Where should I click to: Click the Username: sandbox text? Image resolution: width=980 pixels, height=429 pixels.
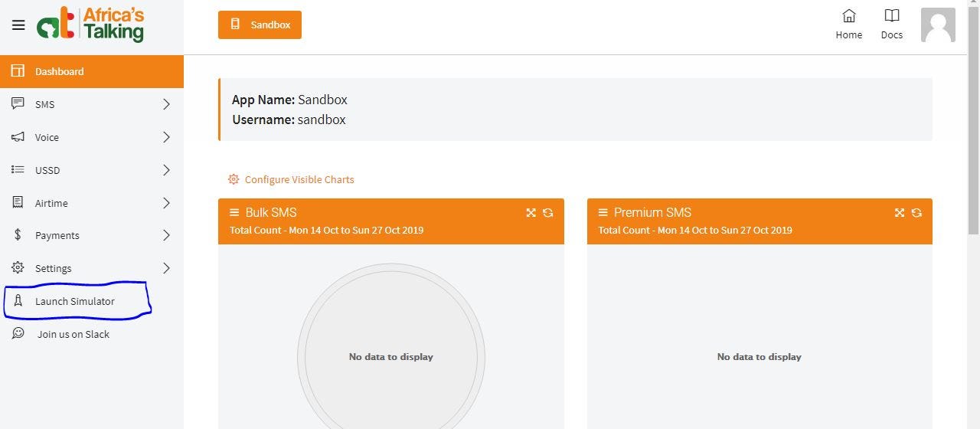289,120
